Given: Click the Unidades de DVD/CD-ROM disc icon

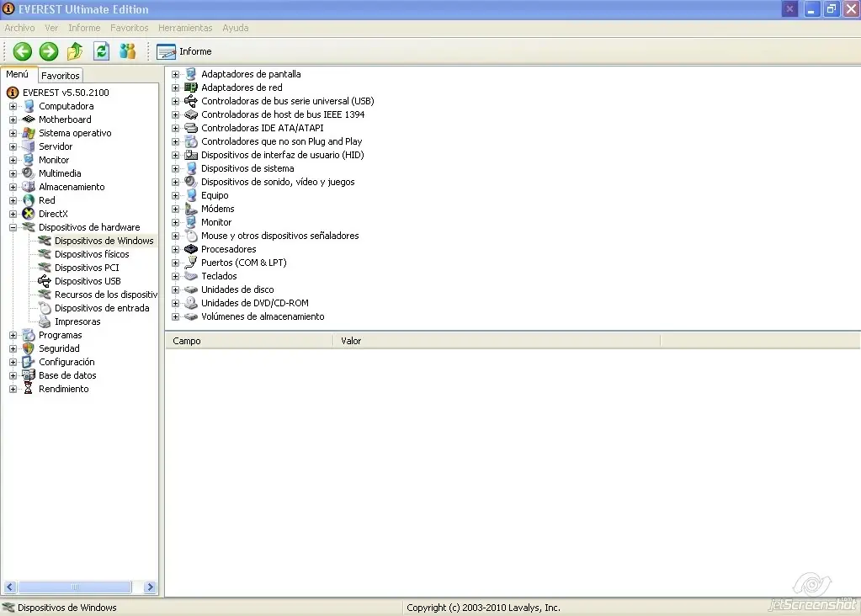Looking at the screenshot, I should (190, 303).
